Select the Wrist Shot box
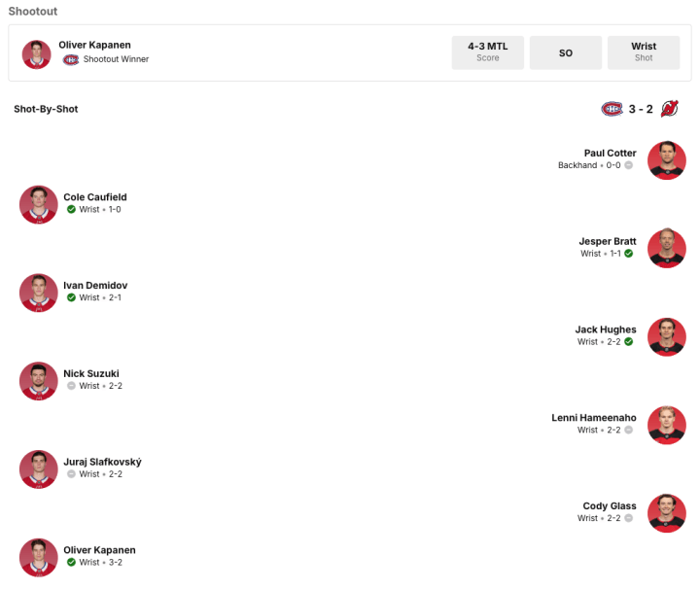Image resolution: width=700 pixels, height=590 pixels. tap(643, 52)
